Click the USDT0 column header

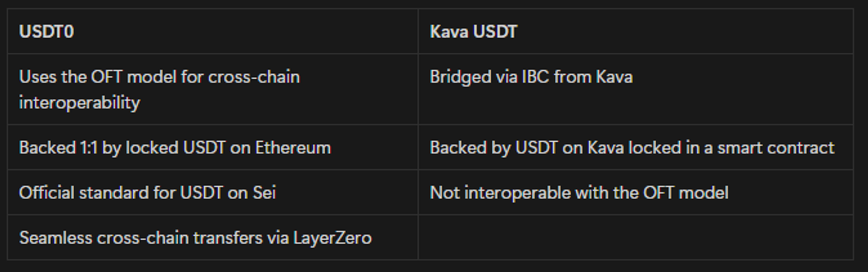(46, 31)
